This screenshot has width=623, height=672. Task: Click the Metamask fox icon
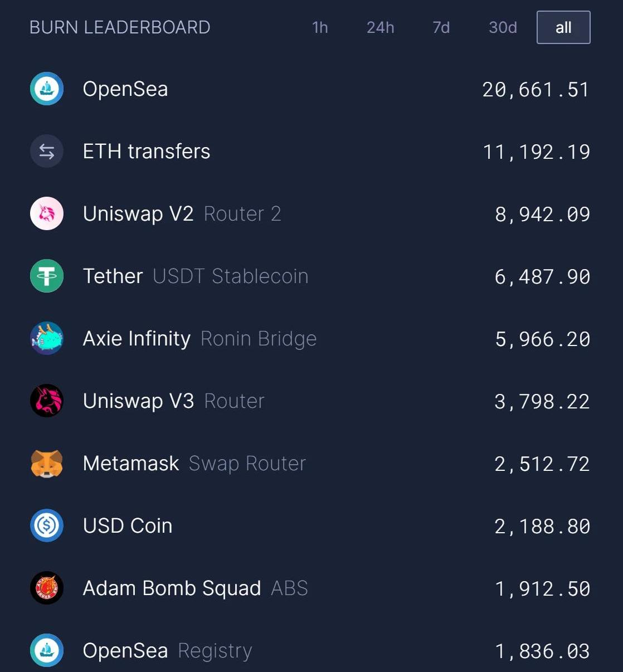coord(47,464)
